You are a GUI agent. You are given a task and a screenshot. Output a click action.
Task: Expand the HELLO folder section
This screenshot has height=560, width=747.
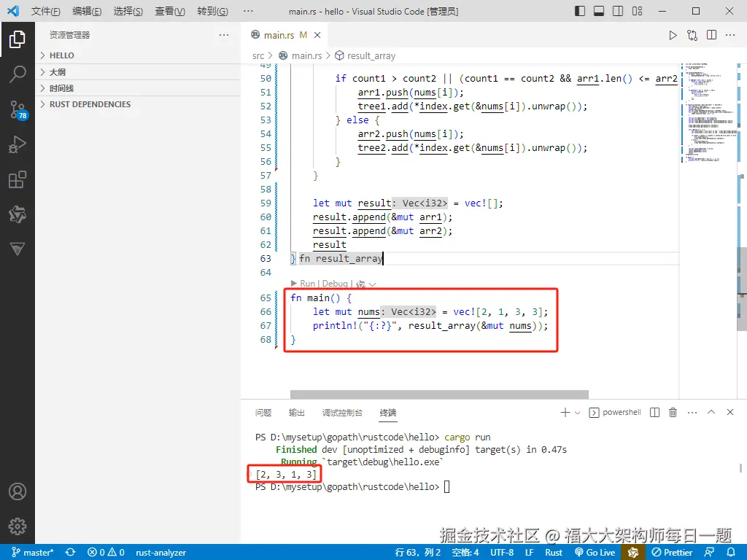pyautogui.click(x=138, y=55)
